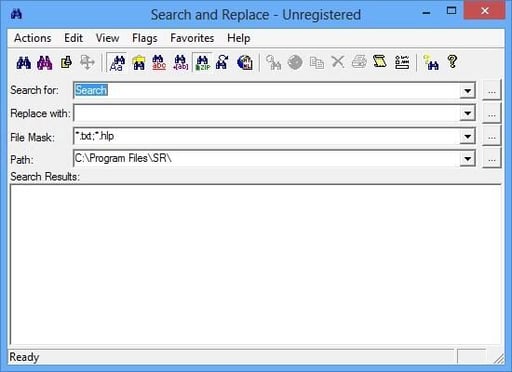Click the Ready status bar text
This screenshot has width=512, height=372.
click(24, 357)
